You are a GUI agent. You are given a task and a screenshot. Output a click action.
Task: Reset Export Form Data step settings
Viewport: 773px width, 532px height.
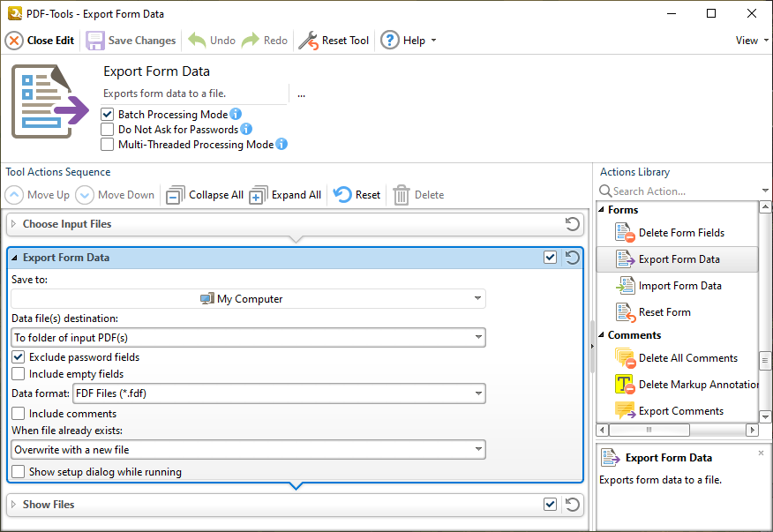(572, 258)
